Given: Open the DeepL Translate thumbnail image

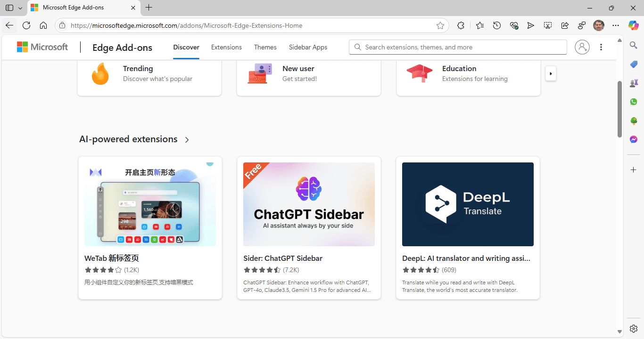Looking at the screenshot, I should (468, 204).
